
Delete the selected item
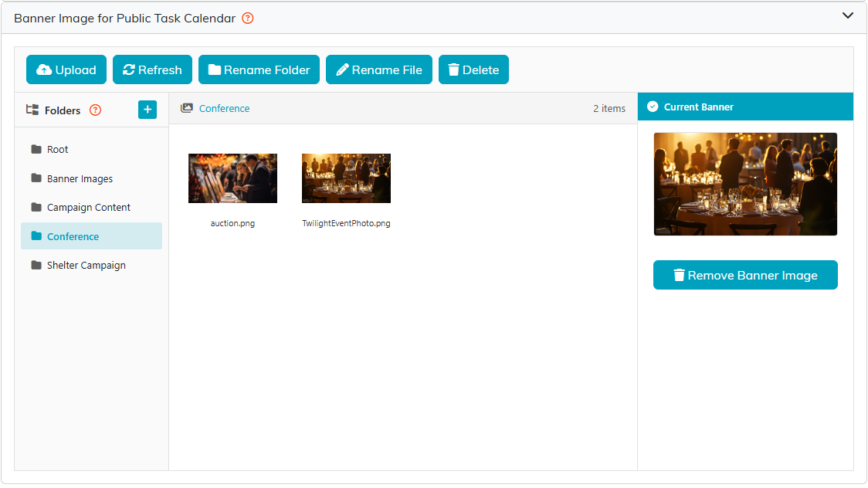tap(474, 69)
